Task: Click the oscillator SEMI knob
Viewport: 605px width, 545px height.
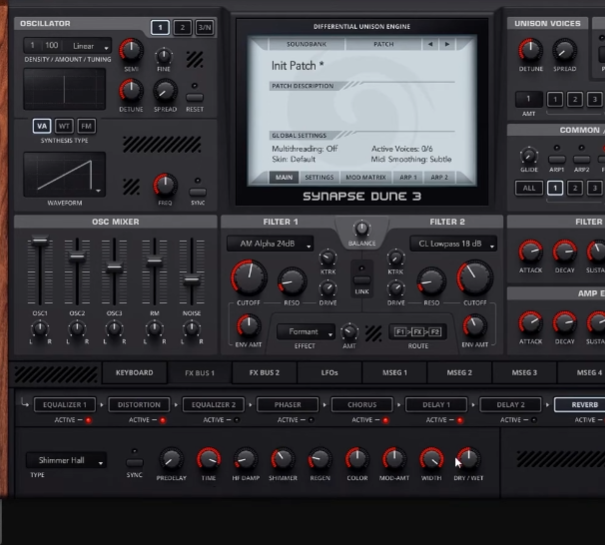Action: click(131, 51)
